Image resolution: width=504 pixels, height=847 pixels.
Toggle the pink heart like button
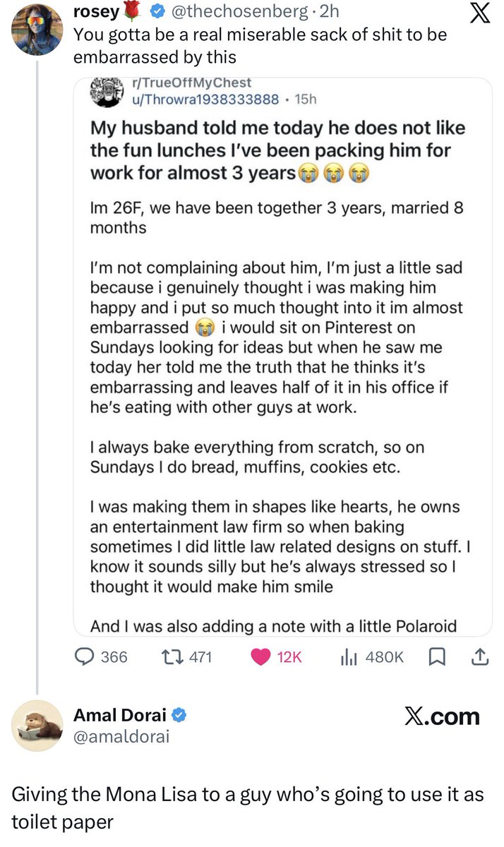click(261, 657)
